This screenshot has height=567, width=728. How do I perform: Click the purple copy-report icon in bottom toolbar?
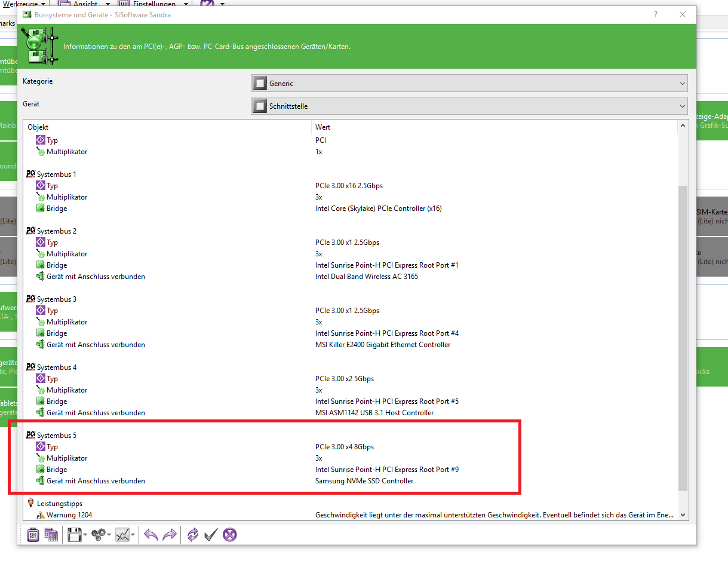[x=51, y=535]
